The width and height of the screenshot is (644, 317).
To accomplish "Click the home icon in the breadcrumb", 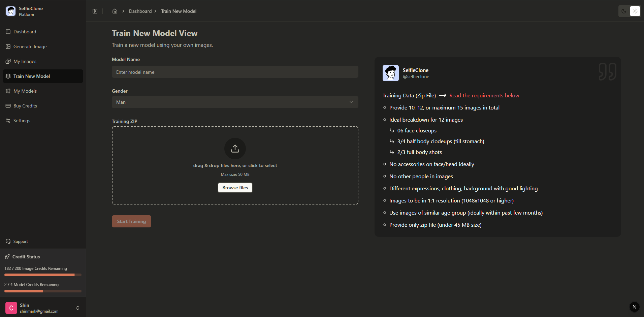I will click(x=115, y=11).
